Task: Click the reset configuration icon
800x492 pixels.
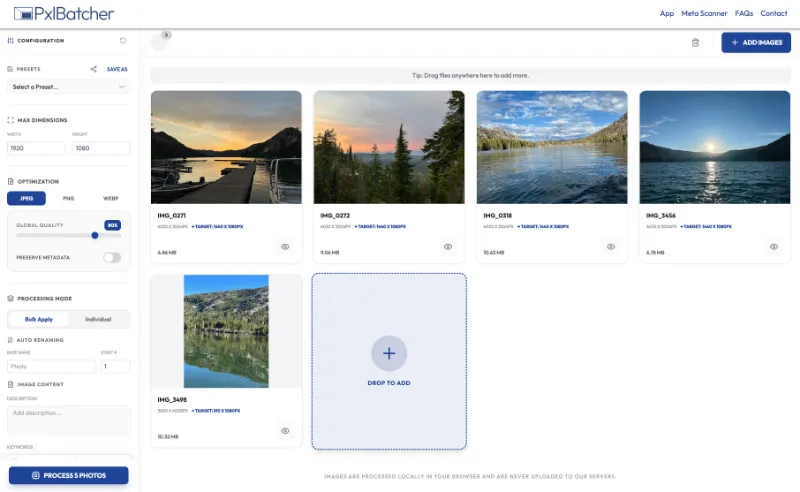Action: tap(123, 40)
